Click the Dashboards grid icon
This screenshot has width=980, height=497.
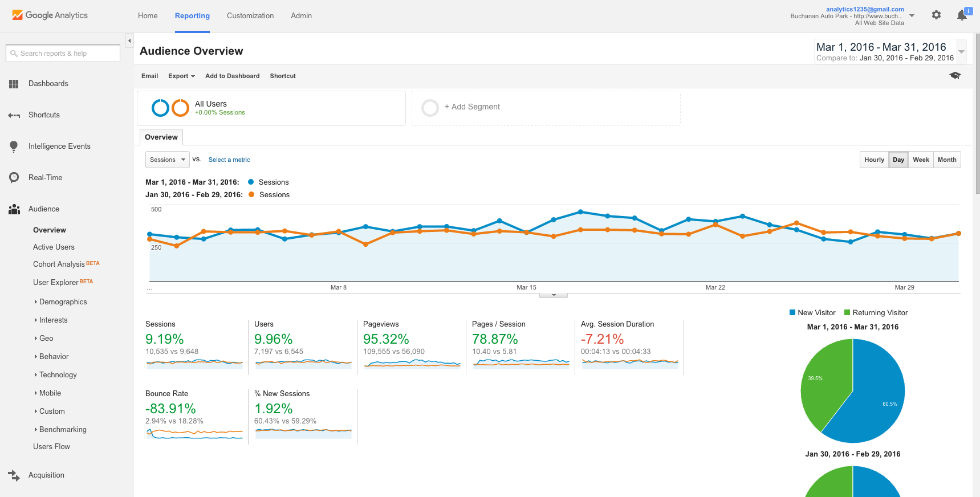coord(14,84)
